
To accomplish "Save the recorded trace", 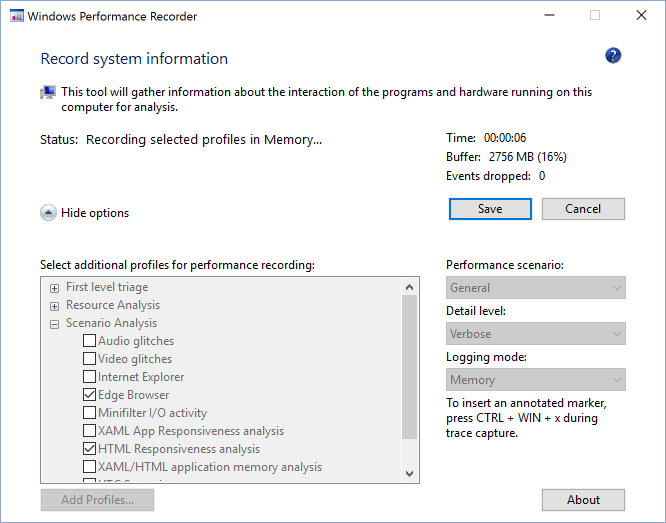I will click(x=490, y=209).
